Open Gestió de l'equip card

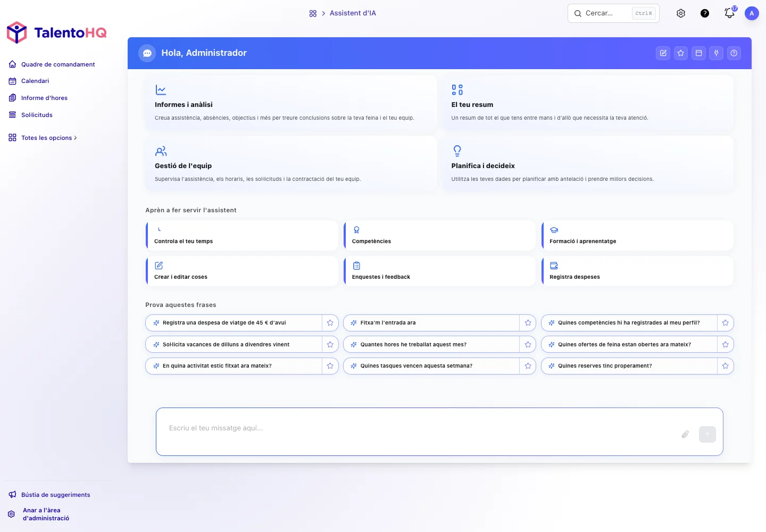292,163
